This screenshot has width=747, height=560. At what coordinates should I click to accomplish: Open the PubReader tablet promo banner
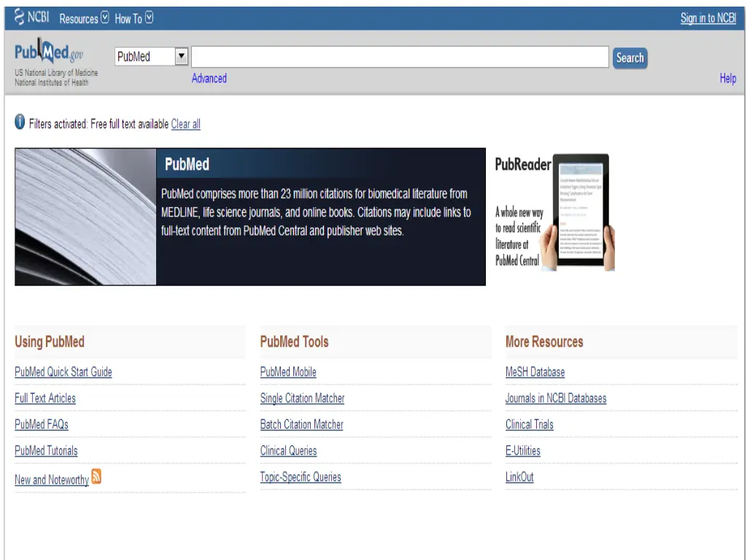click(555, 212)
